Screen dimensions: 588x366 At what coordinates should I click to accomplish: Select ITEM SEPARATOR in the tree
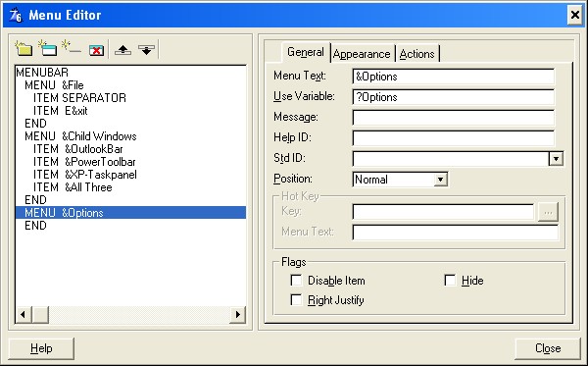click(x=79, y=97)
